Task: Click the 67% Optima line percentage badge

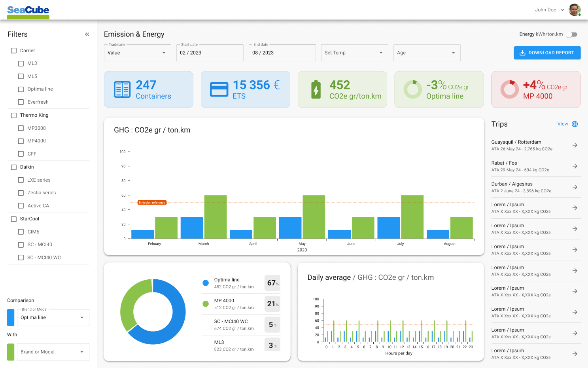Action: tap(272, 283)
